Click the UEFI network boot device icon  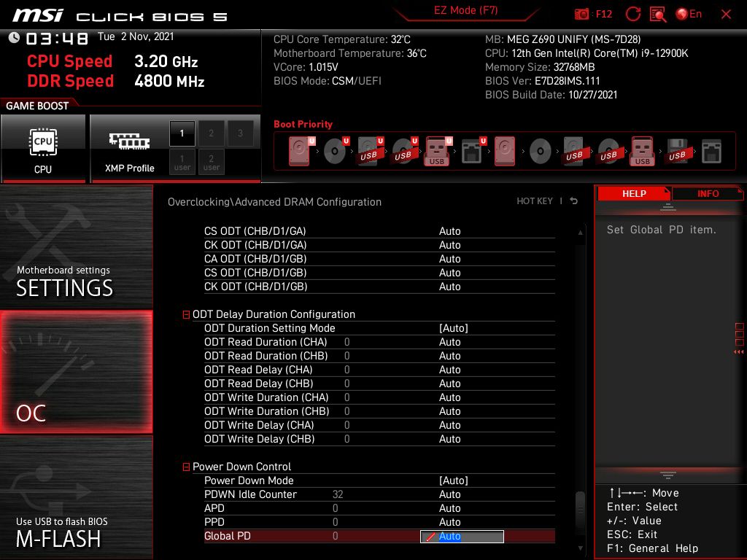pos(473,151)
